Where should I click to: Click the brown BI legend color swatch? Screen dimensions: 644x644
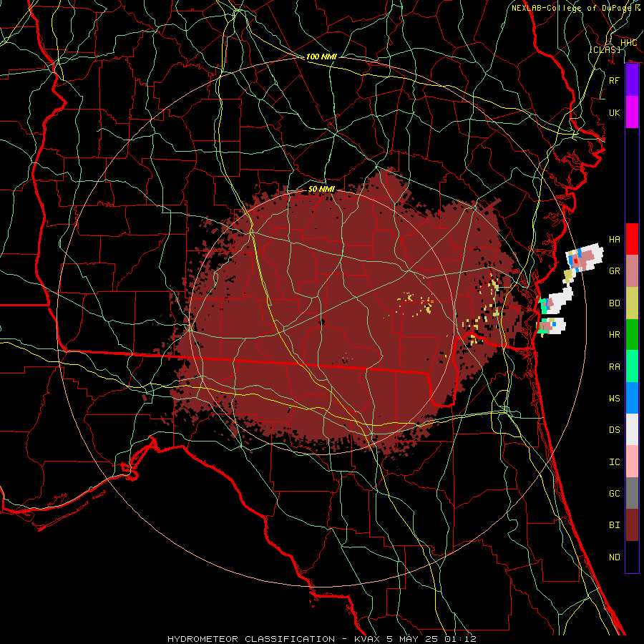632,525
